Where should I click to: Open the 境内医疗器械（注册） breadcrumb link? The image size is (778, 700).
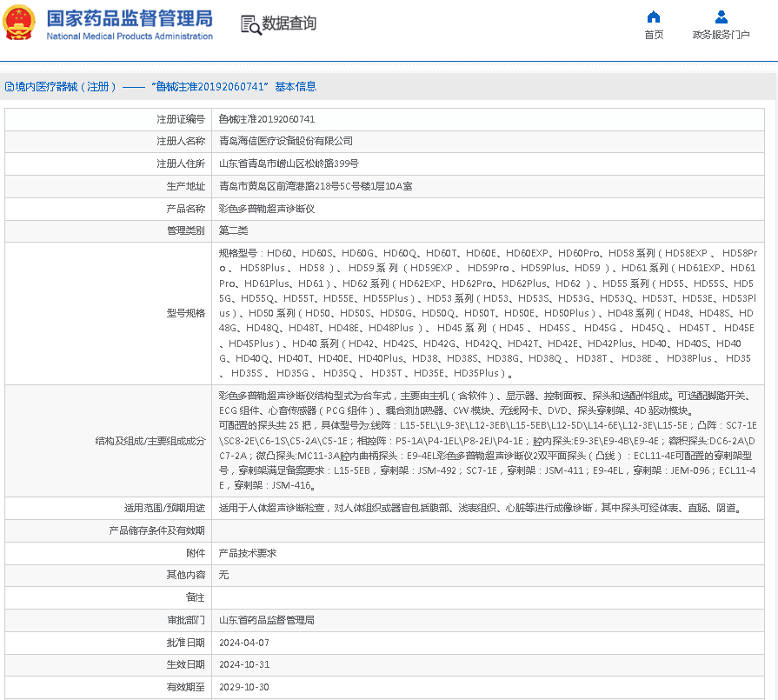65,87
